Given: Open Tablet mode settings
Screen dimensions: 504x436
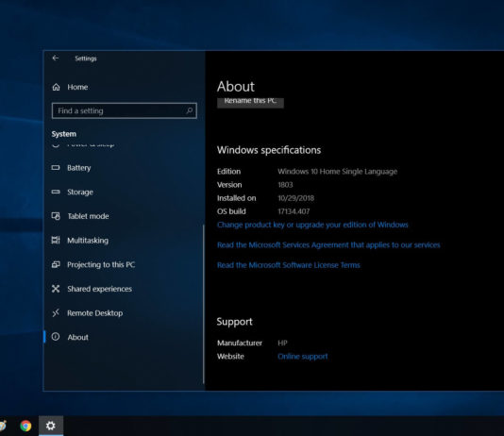Looking at the screenshot, I should (x=88, y=216).
